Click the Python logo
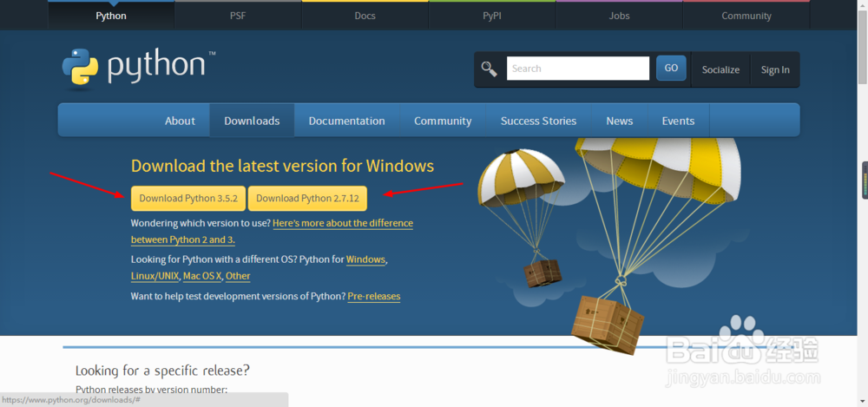The image size is (868, 407). coord(139,67)
